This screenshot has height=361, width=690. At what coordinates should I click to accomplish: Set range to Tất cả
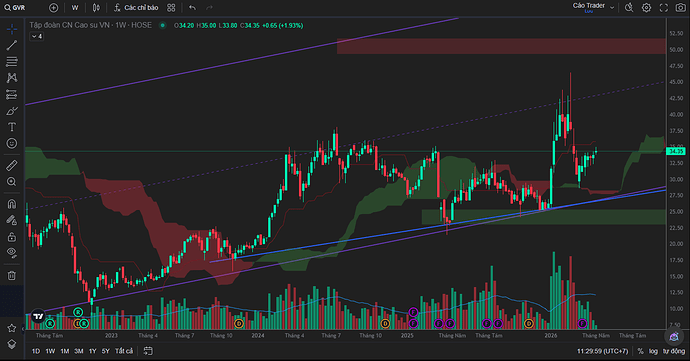[x=124, y=351]
